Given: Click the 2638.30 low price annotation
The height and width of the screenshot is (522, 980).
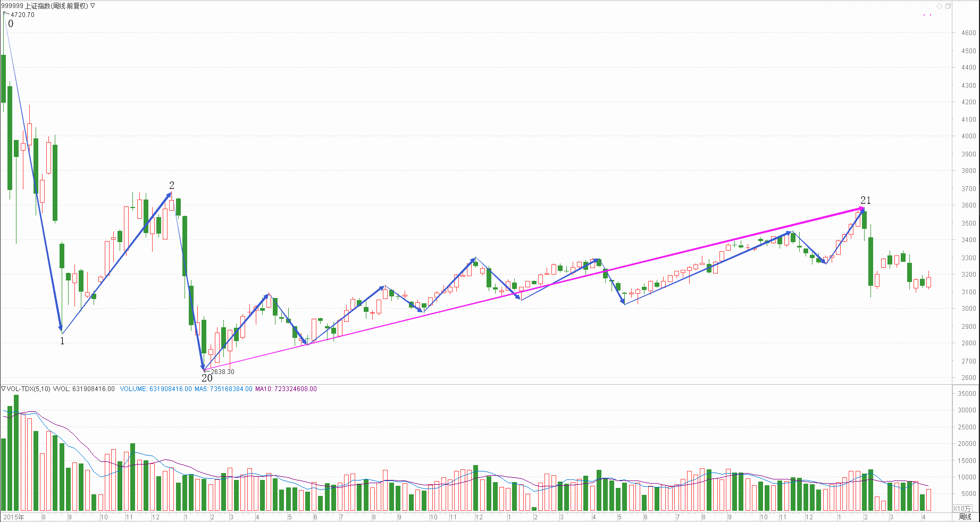Looking at the screenshot, I should [222, 371].
